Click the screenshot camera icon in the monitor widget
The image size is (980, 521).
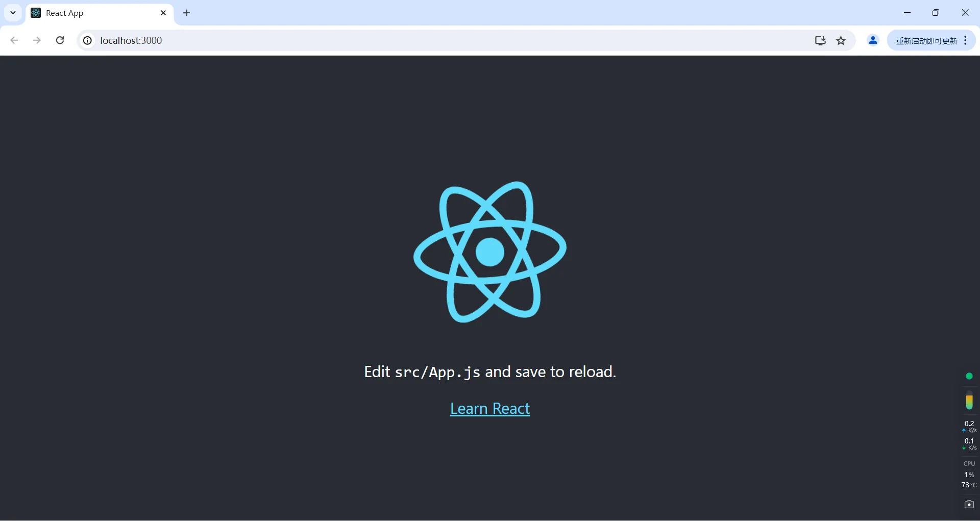point(969,505)
